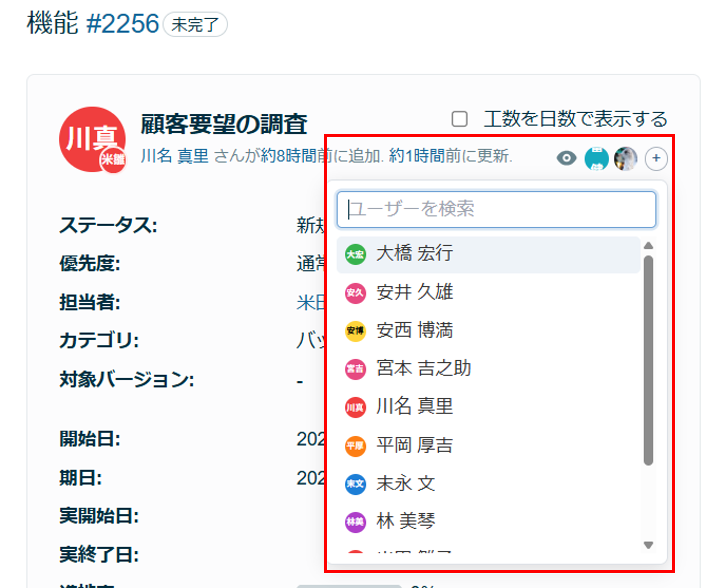Screen dimensions: 706x588
Task: Click the 未完了 status badge
Action: coord(195,25)
